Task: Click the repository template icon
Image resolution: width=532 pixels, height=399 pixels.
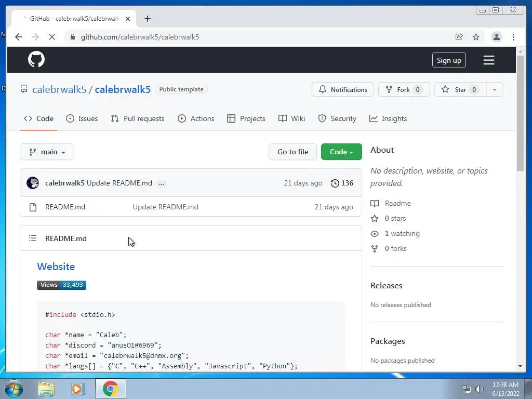Action: tap(24, 89)
